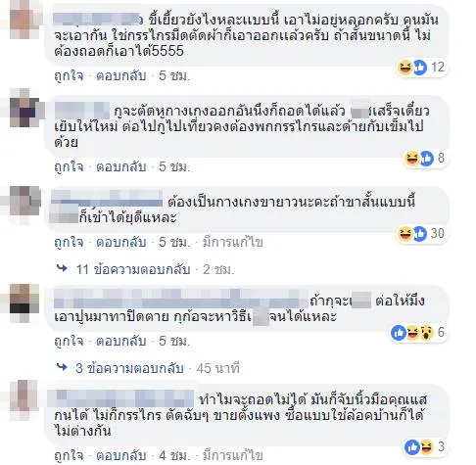This screenshot has height=465, width=476.
Task: Open the last commenter's profile picture
Action: point(23,398)
